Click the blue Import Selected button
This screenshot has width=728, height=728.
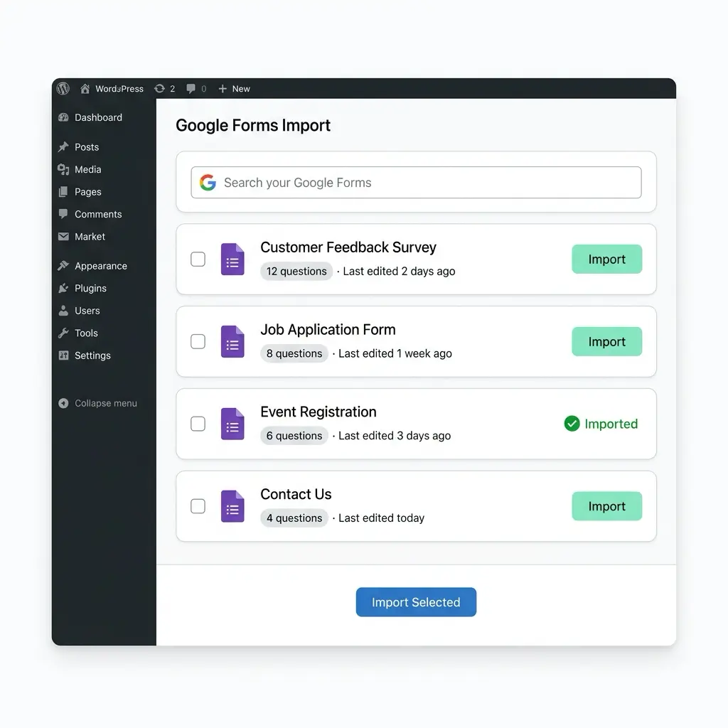pos(416,601)
